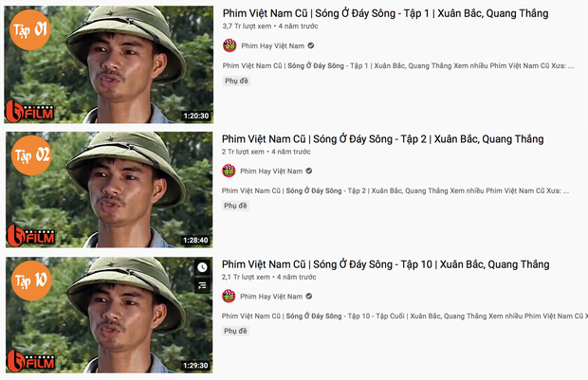
Task: Visit Phim Hay Việt Nam channel name under Tập 1
Action: 272,45
